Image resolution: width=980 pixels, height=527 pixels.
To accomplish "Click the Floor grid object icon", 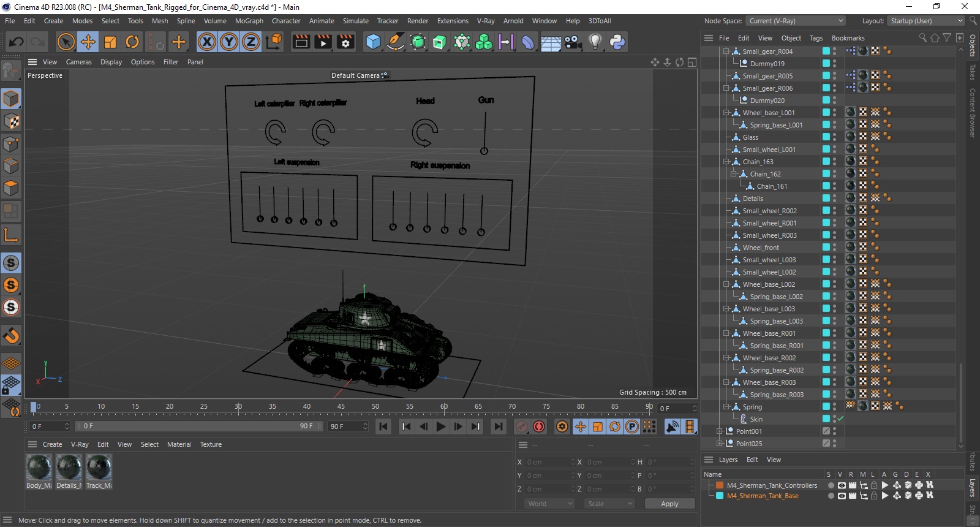I will 551,42.
